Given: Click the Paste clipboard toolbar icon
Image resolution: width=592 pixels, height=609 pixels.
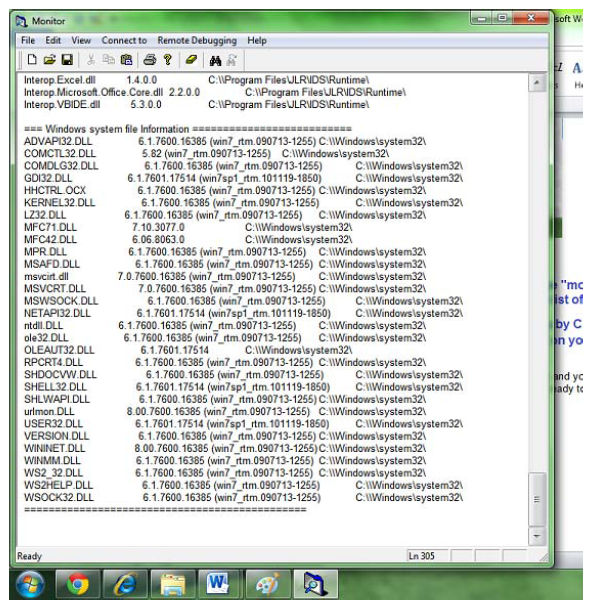Looking at the screenshot, I should tap(126, 60).
